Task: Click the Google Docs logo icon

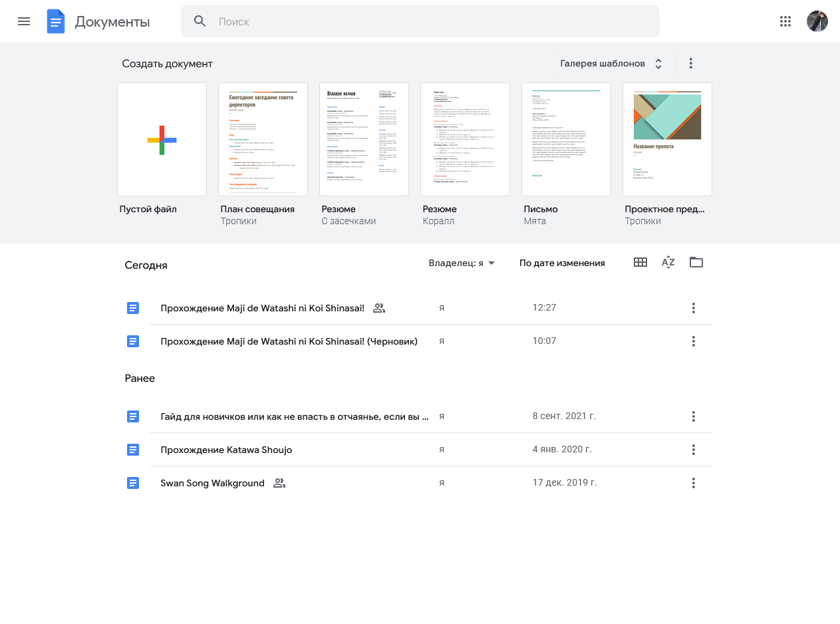Action: pyautogui.click(x=56, y=22)
